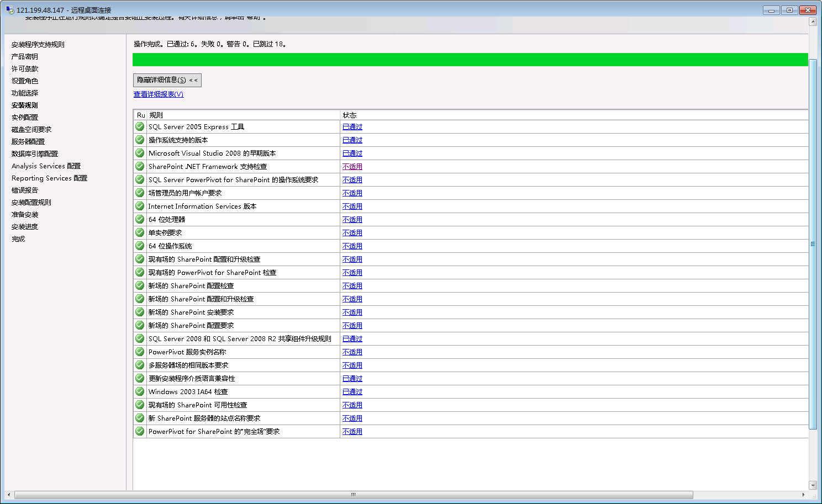Screen dimensions: 822x504
Task: Click 已通过 link for 更新安装程序介质语言兼容性
Action: (352, 379)
